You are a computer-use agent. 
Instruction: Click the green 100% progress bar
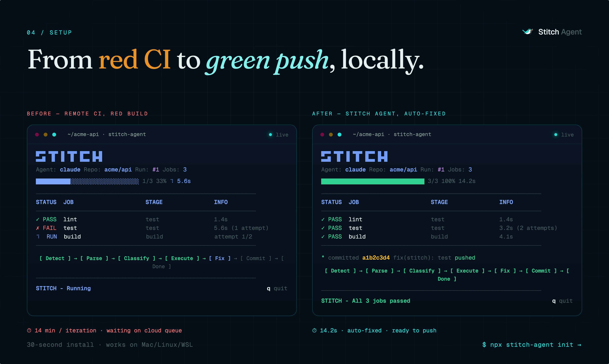click(x=373, y=181)
